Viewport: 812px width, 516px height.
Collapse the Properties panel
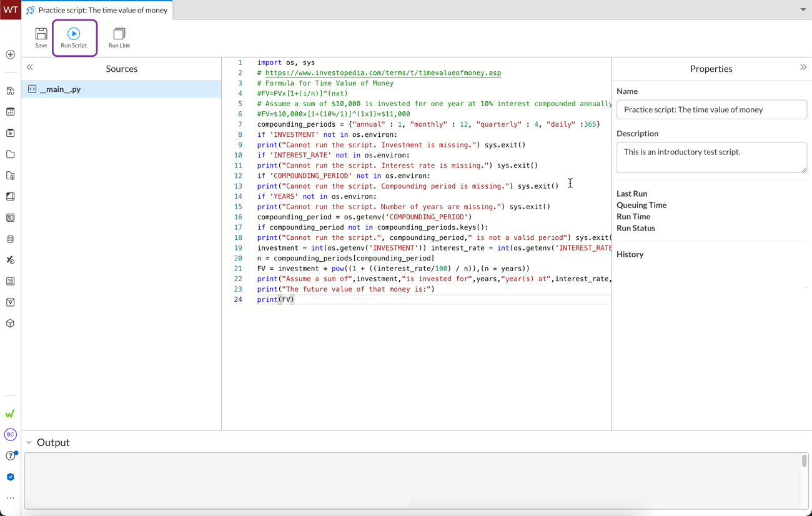803,67
